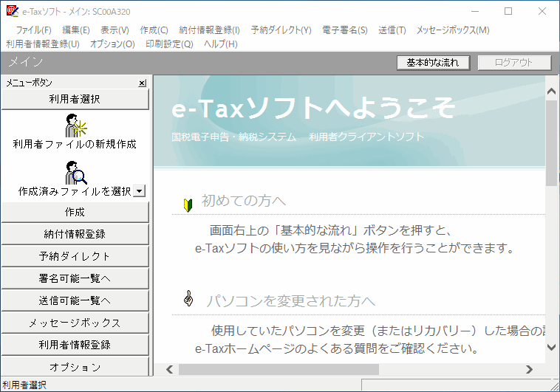Open the メッセージボックス(M) menu
The image size is (560, 392).
pyautogui.click(x=453, y=30)
